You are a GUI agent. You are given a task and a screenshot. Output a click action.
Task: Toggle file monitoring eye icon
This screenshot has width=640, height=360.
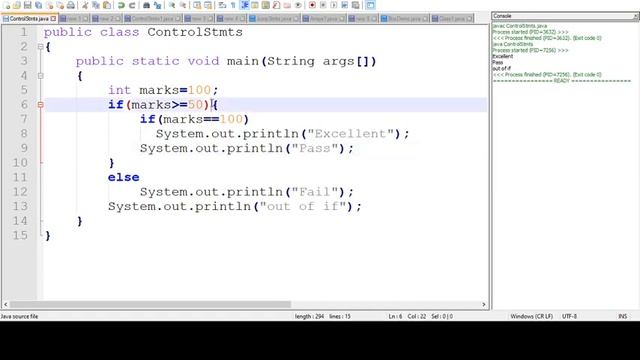(x=298, y=5)
